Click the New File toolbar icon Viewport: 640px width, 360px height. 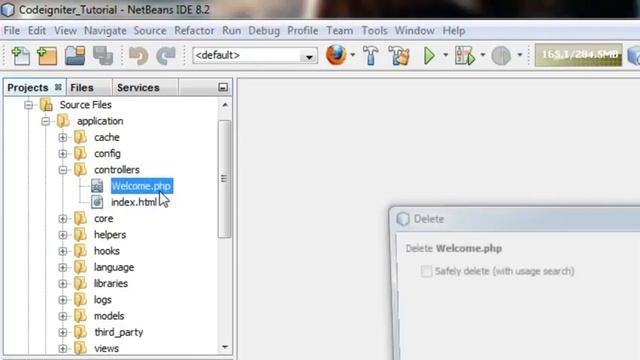(x=20, y=56)
